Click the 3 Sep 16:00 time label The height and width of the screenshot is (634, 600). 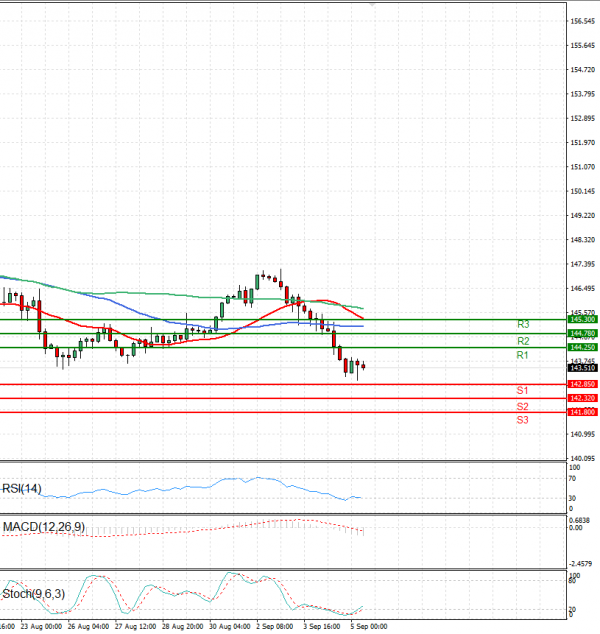tap(322, 626)
